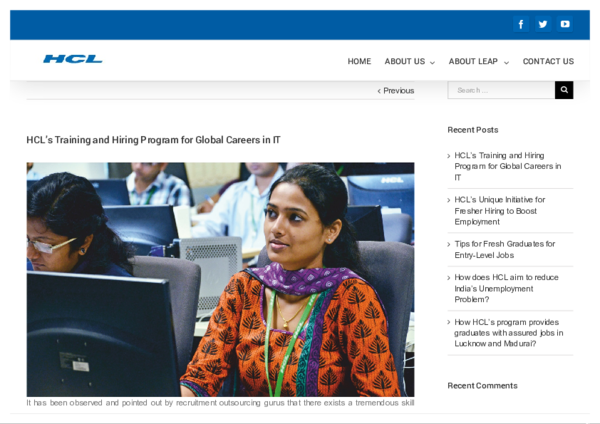Open the YouTube social icon
This screenshot has width=600, height=424.
tap(565, 24)
